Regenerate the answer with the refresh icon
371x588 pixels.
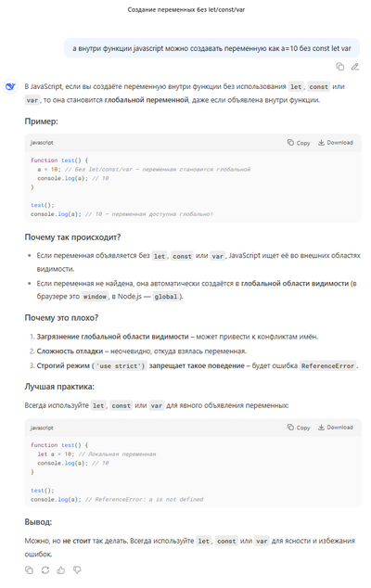coord(45,570)
